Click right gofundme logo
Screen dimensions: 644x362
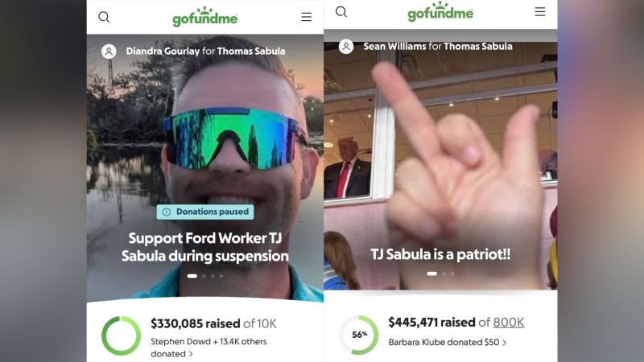tap(440, 11)
